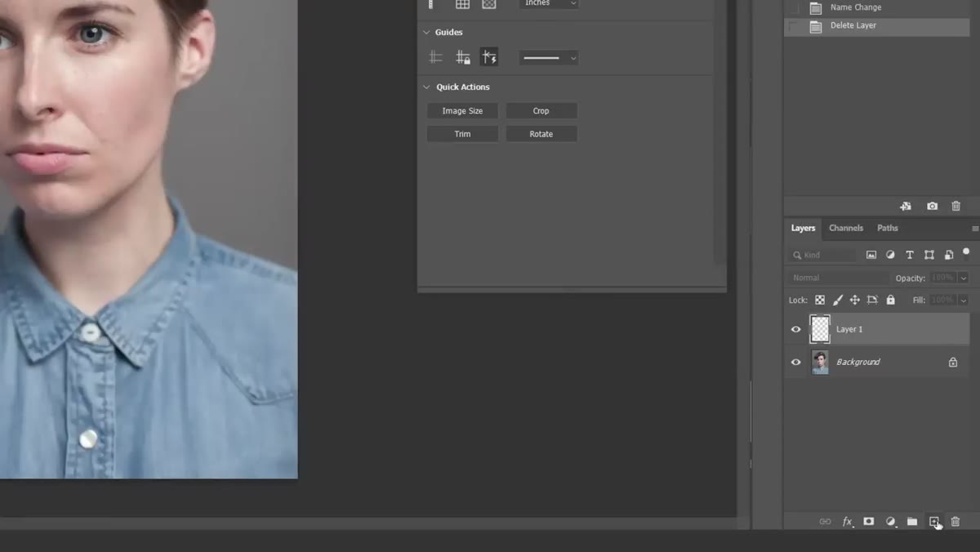Click the Crop quick action button
Image resolution: width=980 pixels, height=552 pixels.
[x=541, y=111]
